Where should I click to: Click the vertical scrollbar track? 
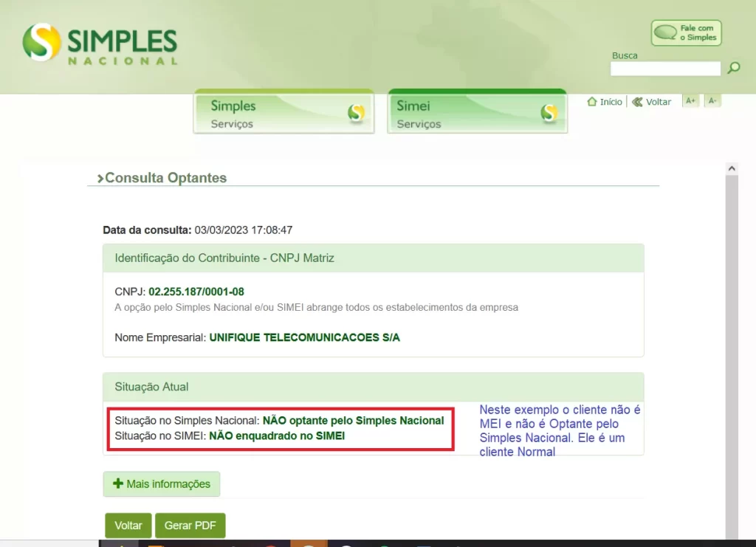click(732, 357)
